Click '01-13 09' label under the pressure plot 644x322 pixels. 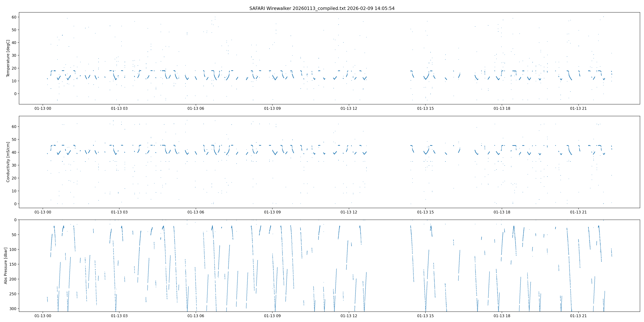[x=272, y=316]
